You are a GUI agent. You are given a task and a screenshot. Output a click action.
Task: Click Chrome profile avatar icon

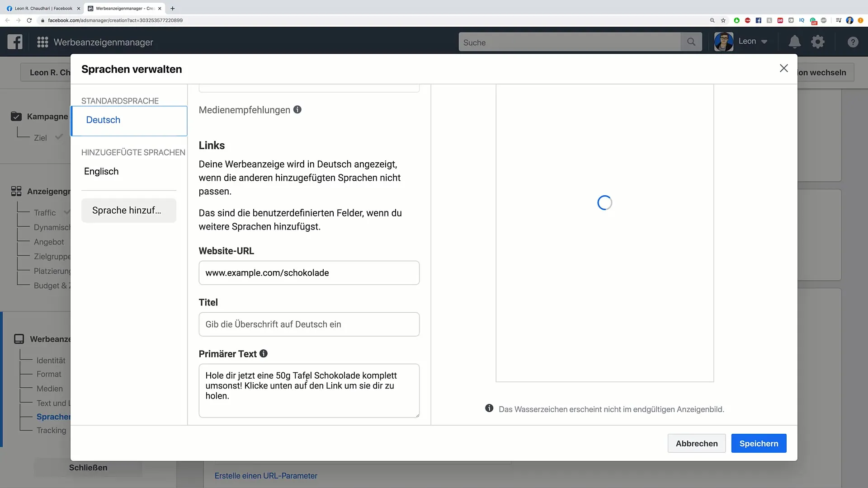(x=849, y=20)
